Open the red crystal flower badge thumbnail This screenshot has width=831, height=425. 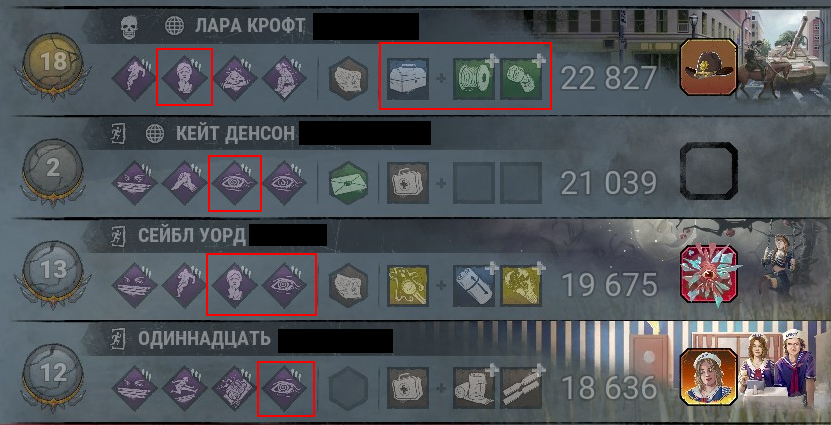click(x=709, y=275)
